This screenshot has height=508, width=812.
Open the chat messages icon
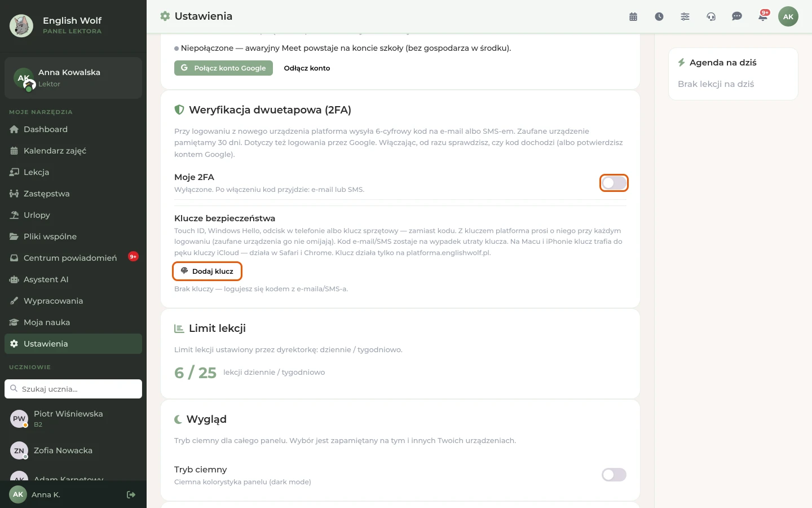(x=737, y=16)
